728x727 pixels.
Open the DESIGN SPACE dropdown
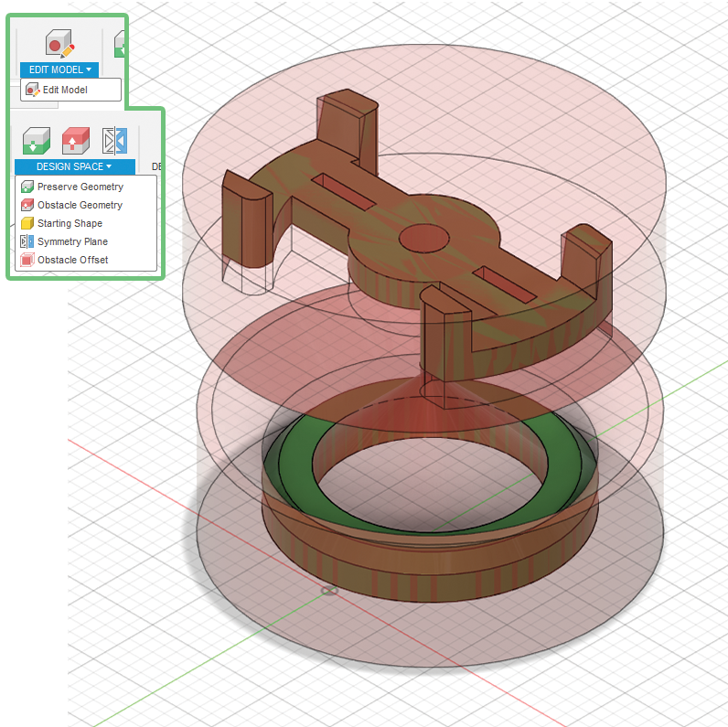click(75, 166)
